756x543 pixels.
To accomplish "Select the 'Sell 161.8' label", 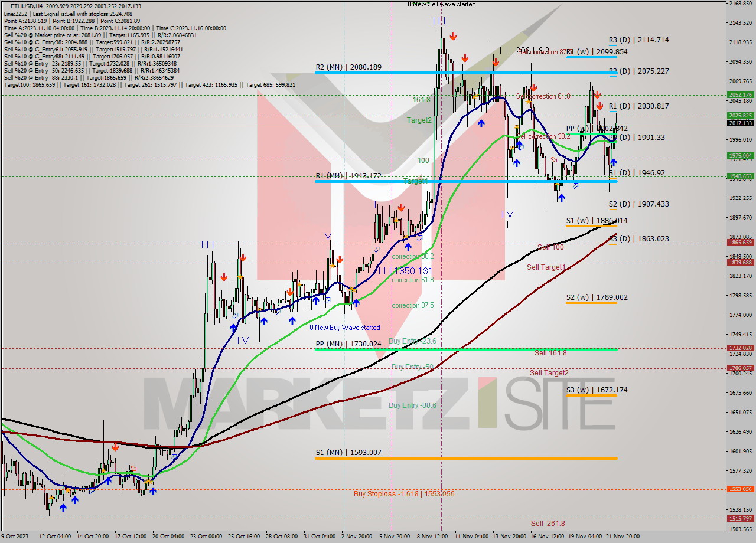I will pyautogui.click(x=550, y=353).
